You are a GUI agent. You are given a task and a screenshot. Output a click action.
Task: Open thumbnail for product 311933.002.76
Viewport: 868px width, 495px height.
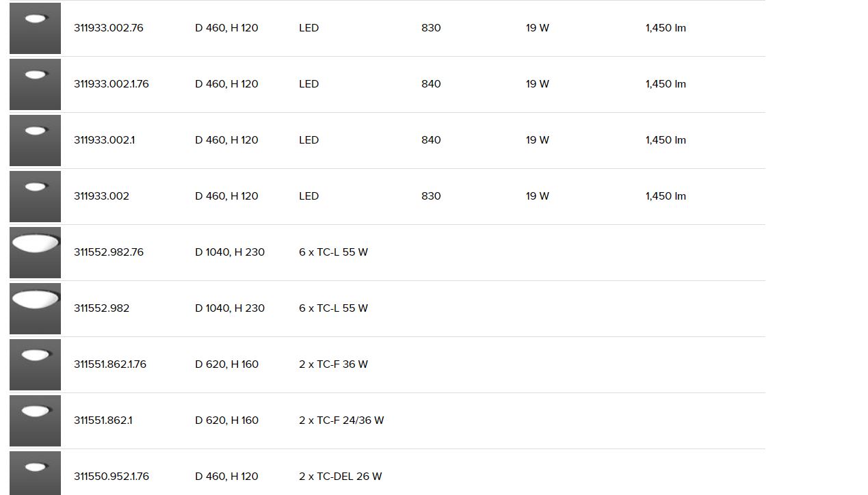click(35, 28)
